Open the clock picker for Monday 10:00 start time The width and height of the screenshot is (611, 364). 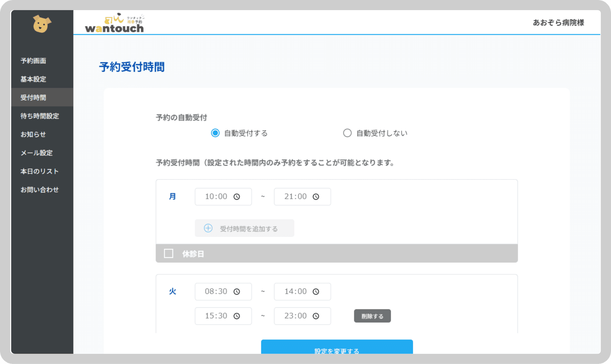pos(237,196)
